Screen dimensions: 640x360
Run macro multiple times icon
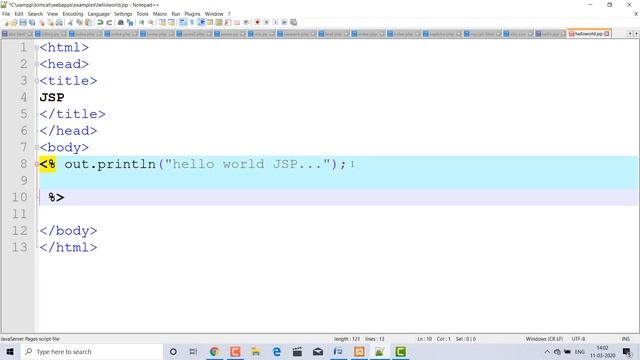(x=284, y=22)
